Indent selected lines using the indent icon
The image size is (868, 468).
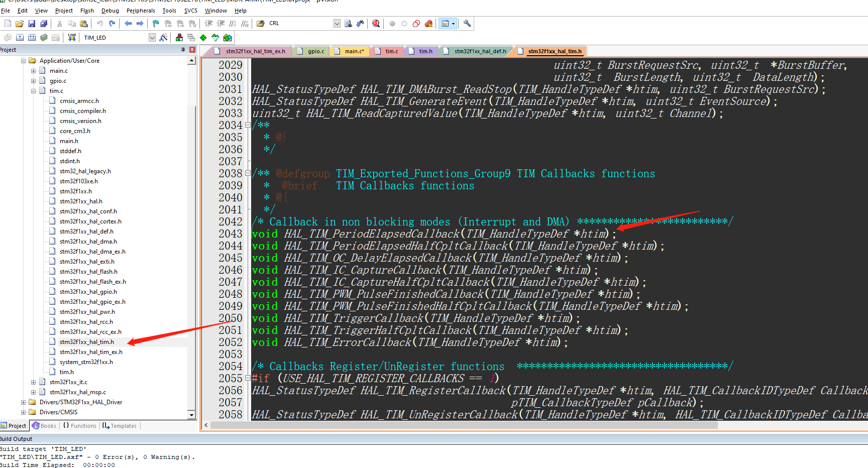pos(208,24)
